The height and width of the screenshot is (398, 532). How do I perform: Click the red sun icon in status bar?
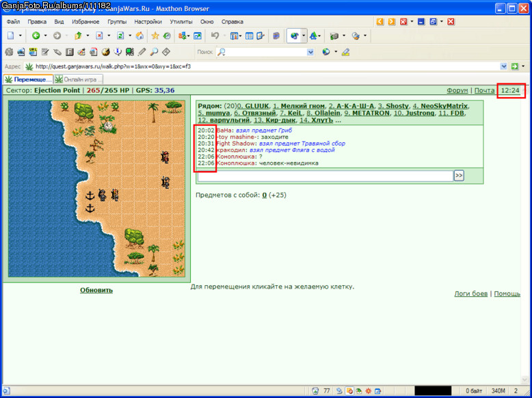368,390
